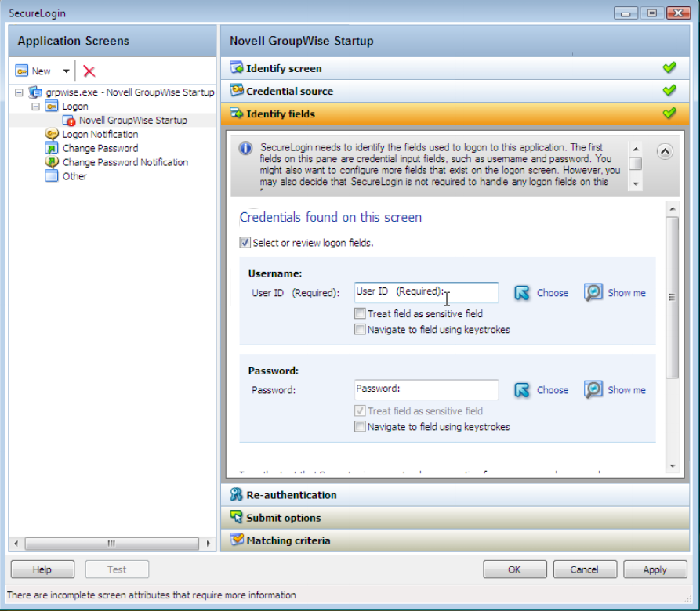The image size is (700, 611).
Task: Select 'Other' in the tree
Action: pyautogui.click(x=74, y=176)
